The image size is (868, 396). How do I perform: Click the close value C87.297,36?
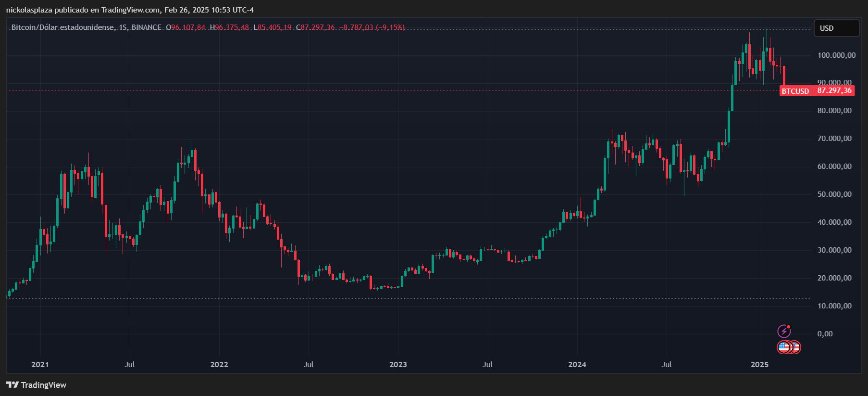[315, 27]
